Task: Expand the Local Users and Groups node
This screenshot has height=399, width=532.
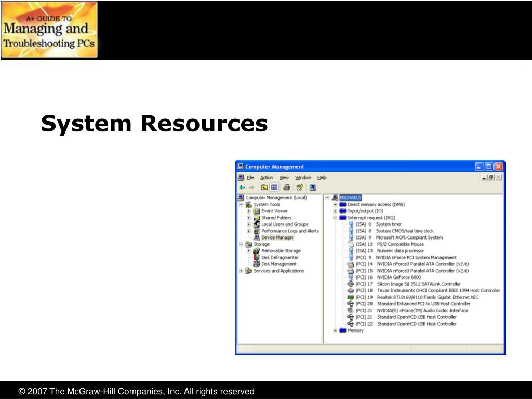Action: (x=249, y=224)
